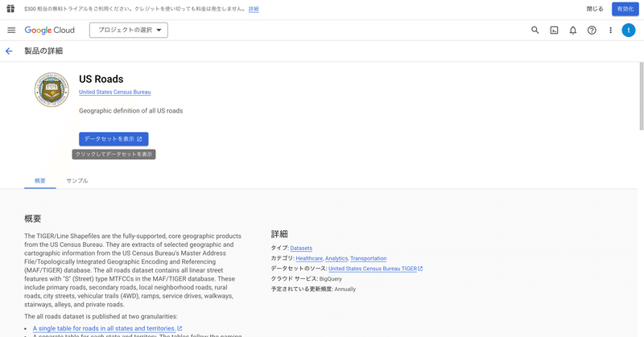Click the BigQuery cloud service value

(x=331, y=279)
